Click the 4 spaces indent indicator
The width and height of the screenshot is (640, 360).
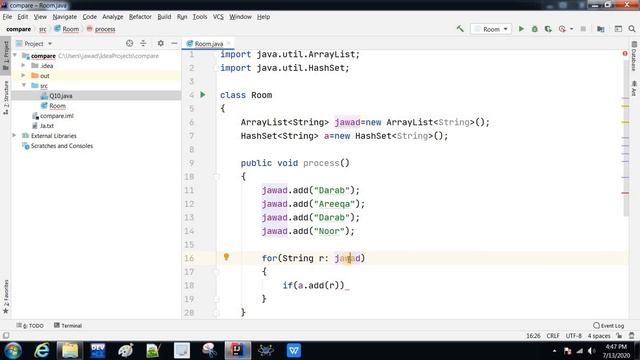[599, 336]
